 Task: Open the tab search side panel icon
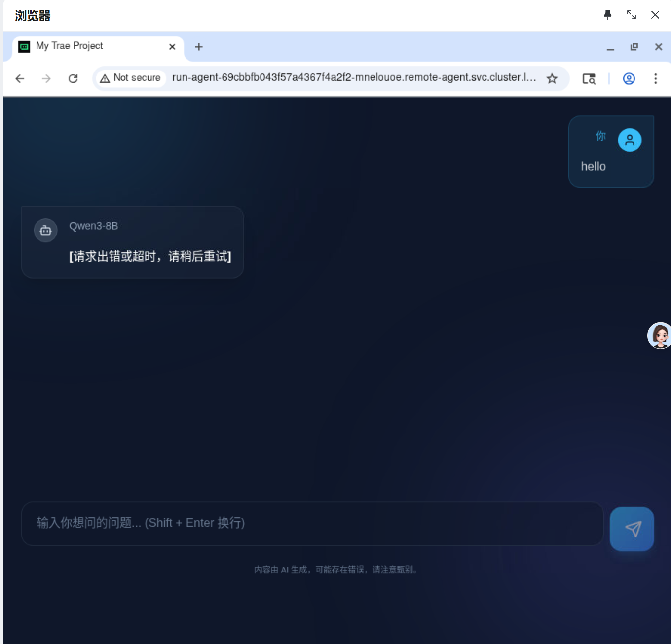[x=589, y=78]
